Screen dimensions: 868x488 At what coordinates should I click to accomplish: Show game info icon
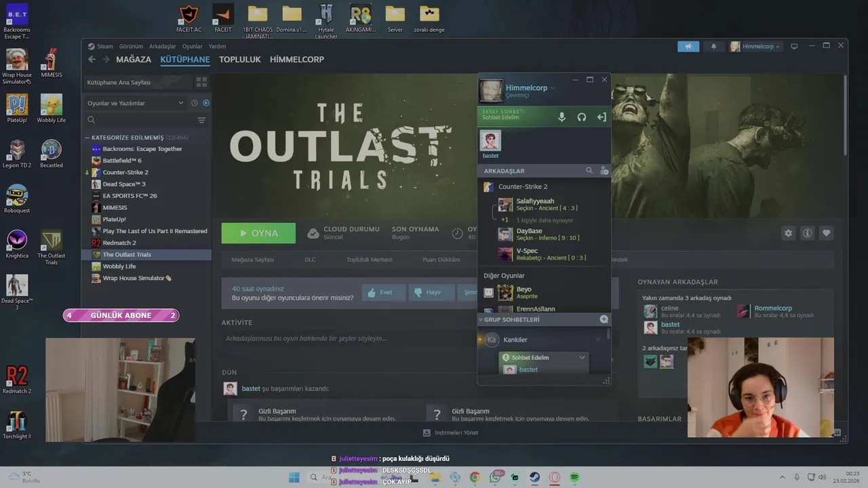[x=807, y=233]
